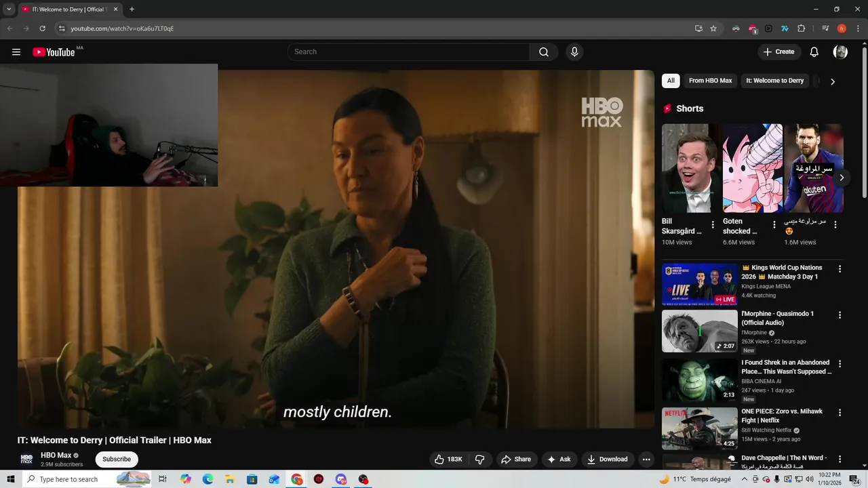Click the search magnifier button
The height and width of the screenshot is (488, 868).
[544, 52]
